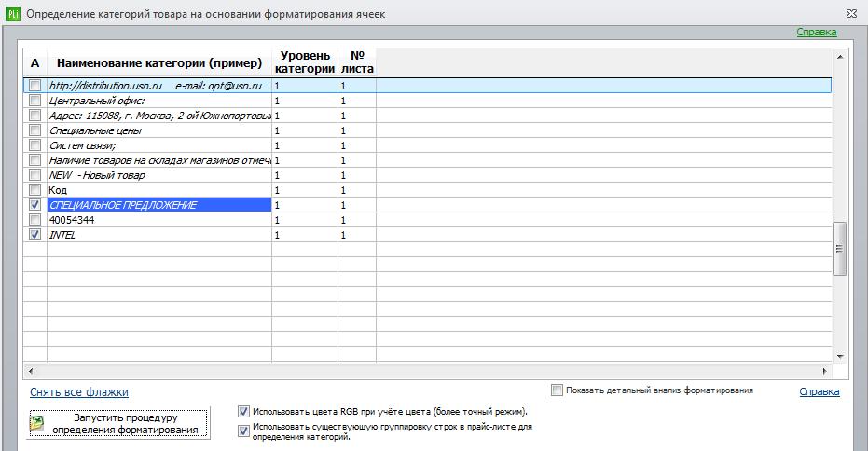
Task: Check the box for Адрес: 115088 row
Action: 34,116
